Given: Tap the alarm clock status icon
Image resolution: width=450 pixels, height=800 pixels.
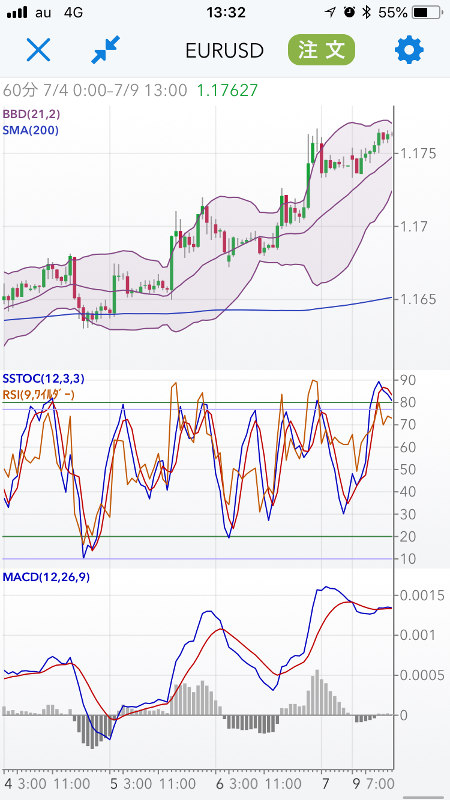Looking at the screenshot, I should pos(349,13).
